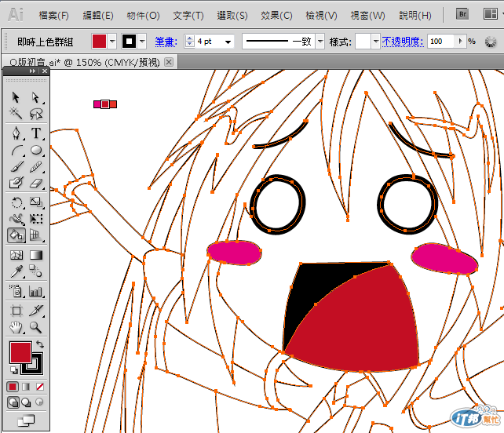
Task: Choose the Gradient tool
Action: click(x=35, y=255)
